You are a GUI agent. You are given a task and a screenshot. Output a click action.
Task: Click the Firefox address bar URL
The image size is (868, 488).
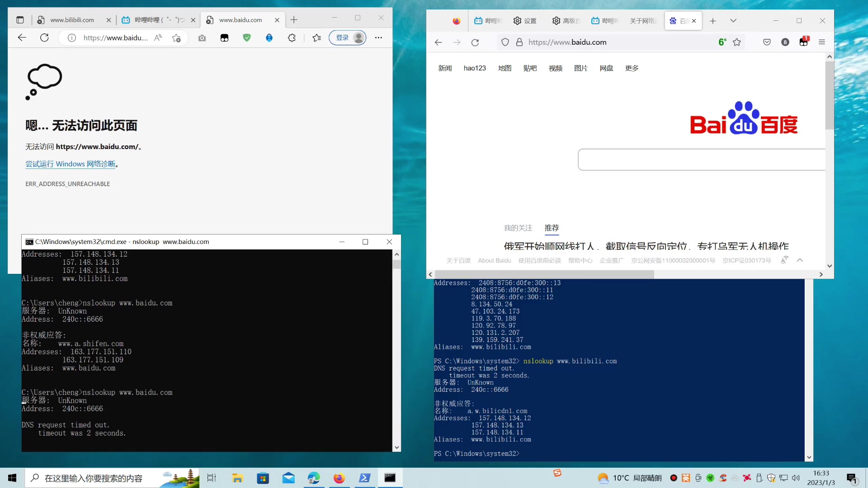coord(567,42)
